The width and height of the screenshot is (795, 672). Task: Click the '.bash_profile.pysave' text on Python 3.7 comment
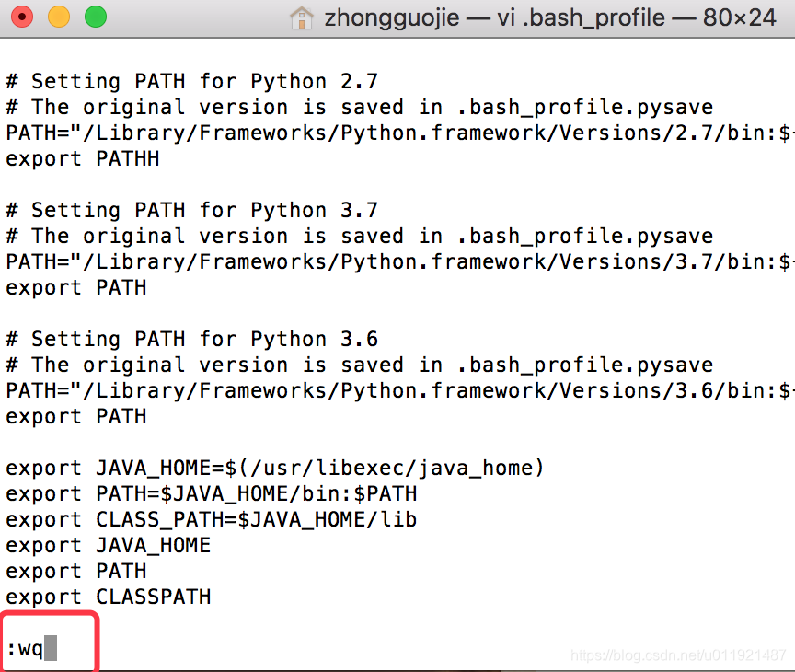(x=583, y=236)
